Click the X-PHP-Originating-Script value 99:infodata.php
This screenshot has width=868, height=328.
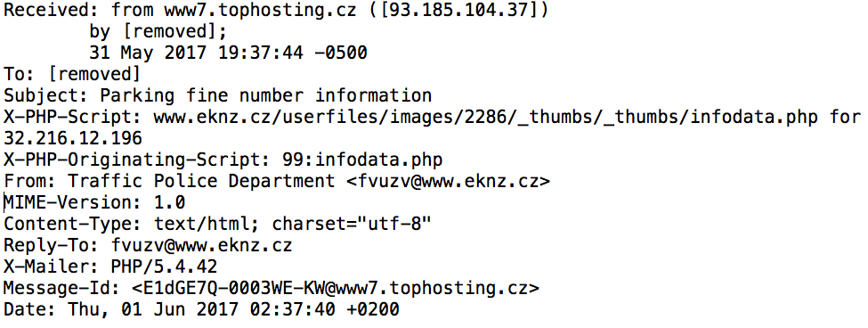tap(358, 160)
